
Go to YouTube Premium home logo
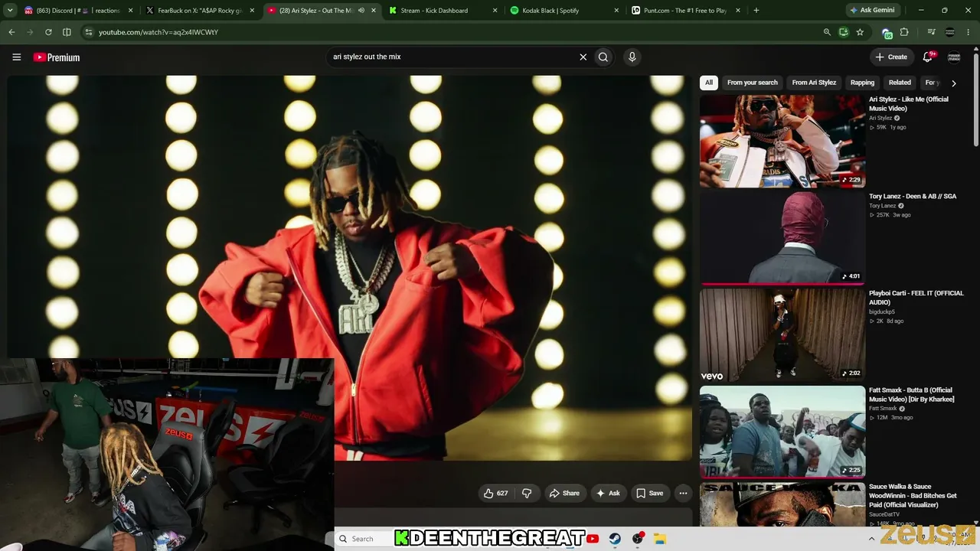(x=57, y=57)
